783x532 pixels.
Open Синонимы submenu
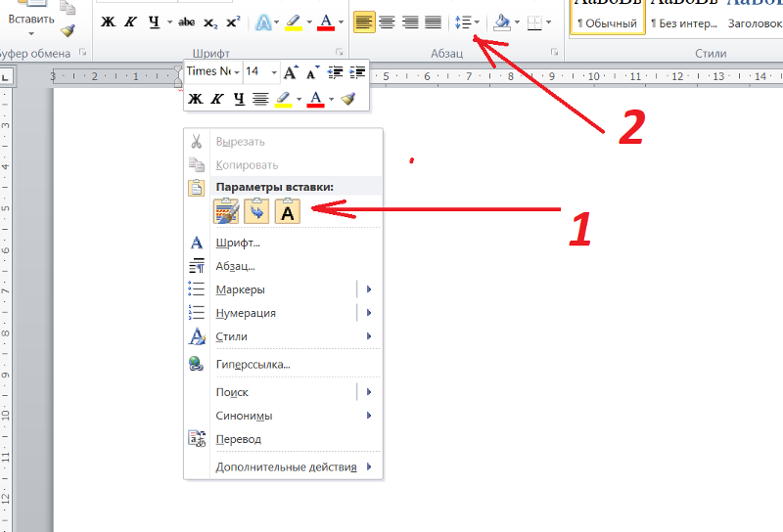283,417
